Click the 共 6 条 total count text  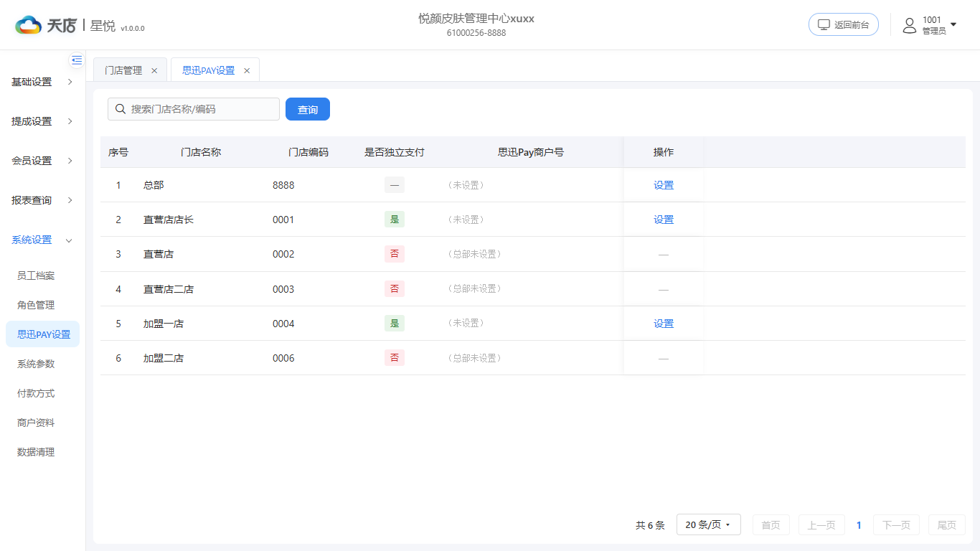[650, 525]
